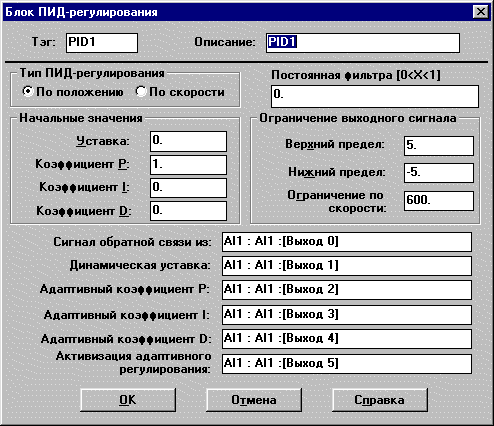Viewport: 494px width, 426px height.
Task: Click the Ограничение по скорости field
Action: (x=439, y=201)
